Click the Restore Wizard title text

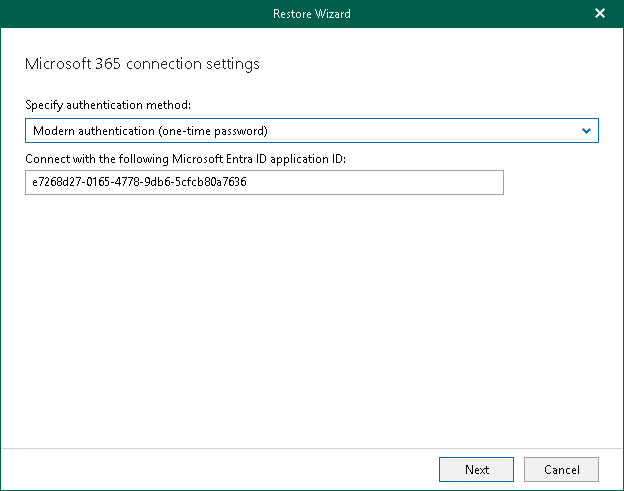coord(311,14)
